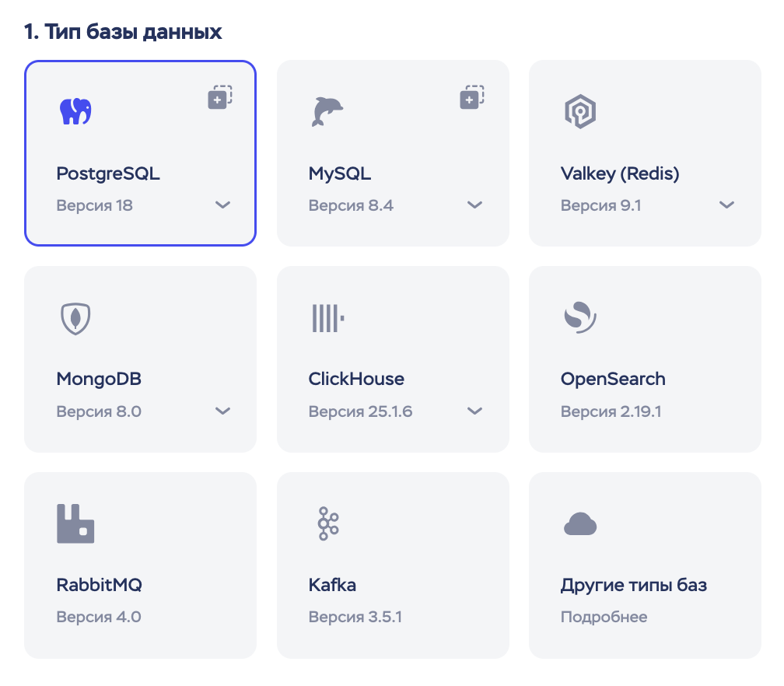Click the PostgreSQL elephant icon
Screen dimensions: 784x686
pyautogui.click(x=75, y=111)
